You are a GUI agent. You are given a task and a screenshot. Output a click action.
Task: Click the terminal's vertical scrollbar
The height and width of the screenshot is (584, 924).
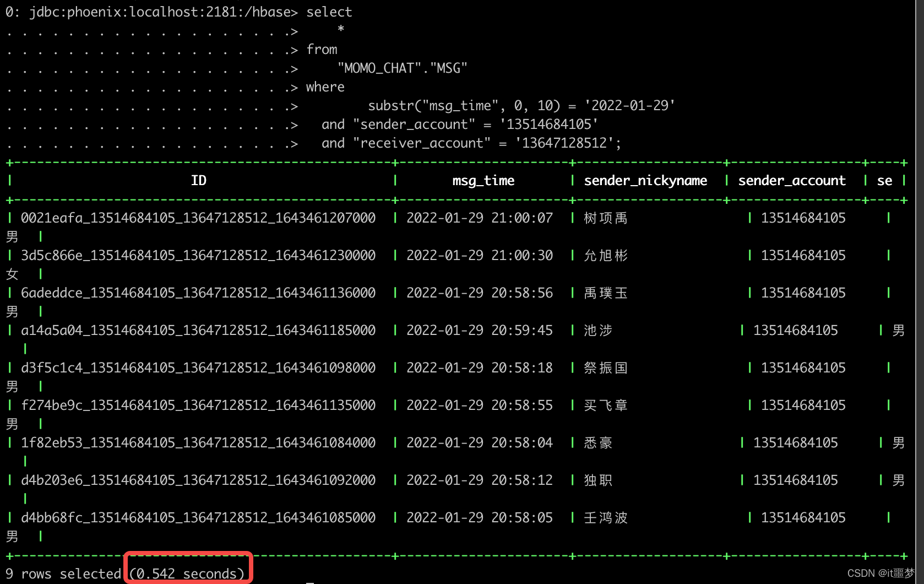pos(920,292)
